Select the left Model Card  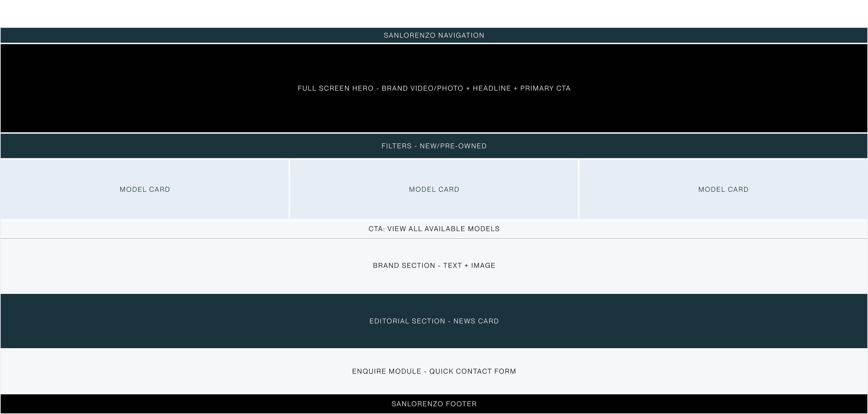pyautogui.click(x=145, y=190)
